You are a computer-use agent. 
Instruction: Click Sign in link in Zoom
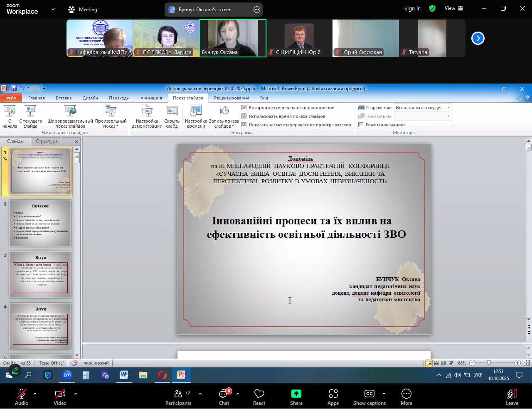[412, 8]
